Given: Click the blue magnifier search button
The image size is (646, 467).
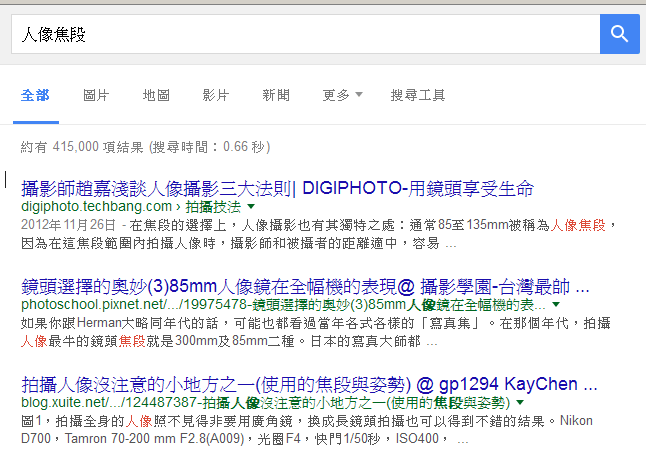Looking at the screenshot, I should [x=620, y=34].
